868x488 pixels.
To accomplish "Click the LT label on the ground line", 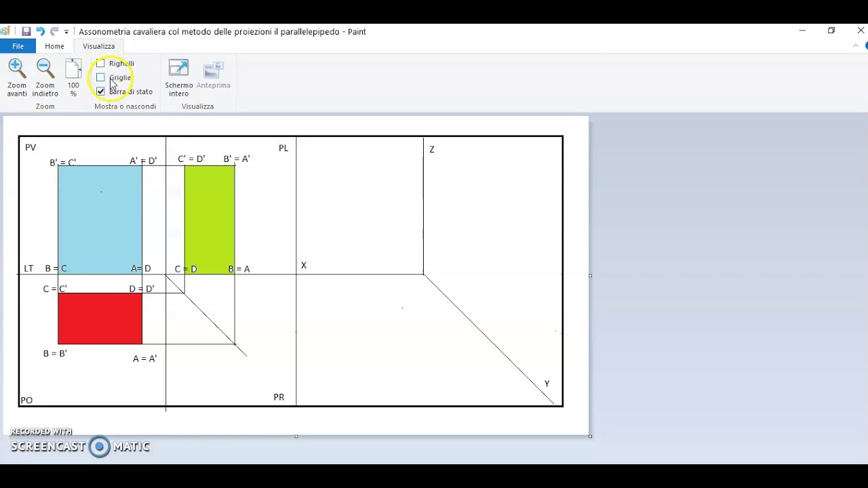I will (x=28, y=268).
